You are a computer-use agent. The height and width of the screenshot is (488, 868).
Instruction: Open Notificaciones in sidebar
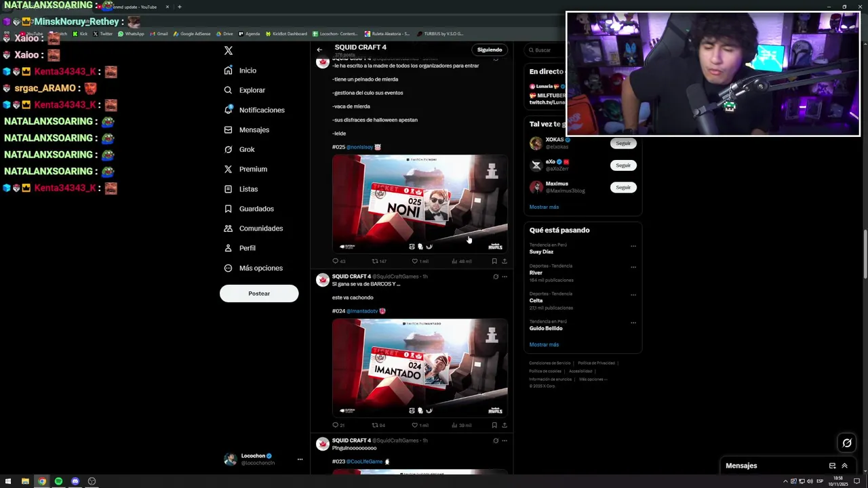pos(254,110)
